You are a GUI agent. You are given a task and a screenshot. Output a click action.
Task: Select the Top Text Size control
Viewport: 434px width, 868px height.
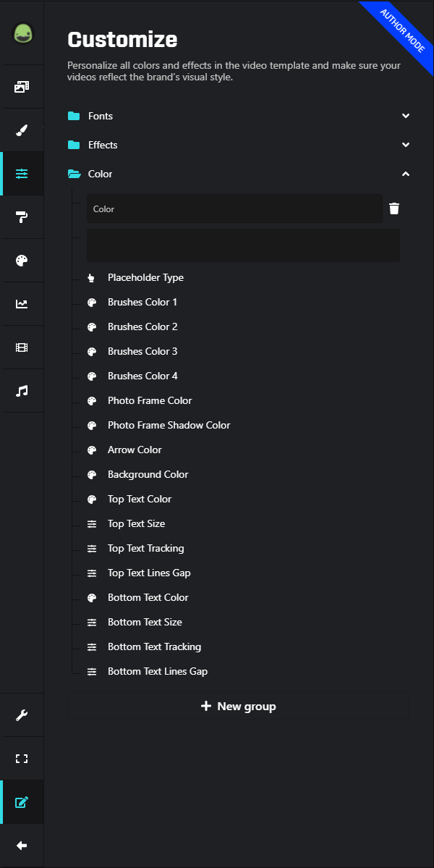click(x=136, y=523)
